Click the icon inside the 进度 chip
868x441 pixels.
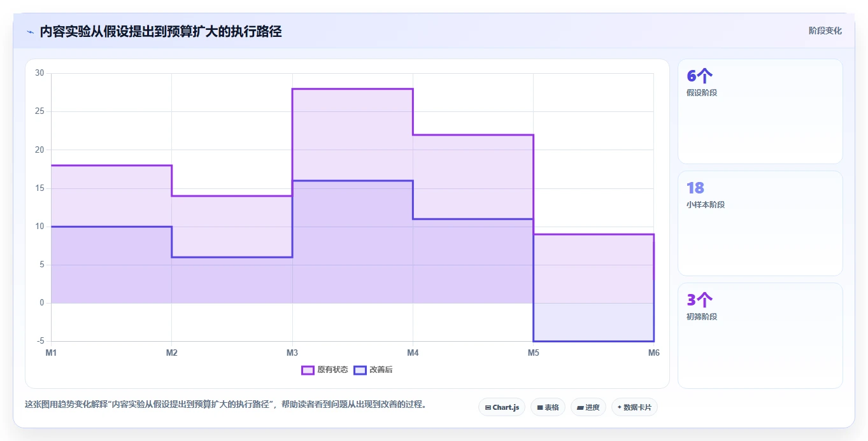580,407
